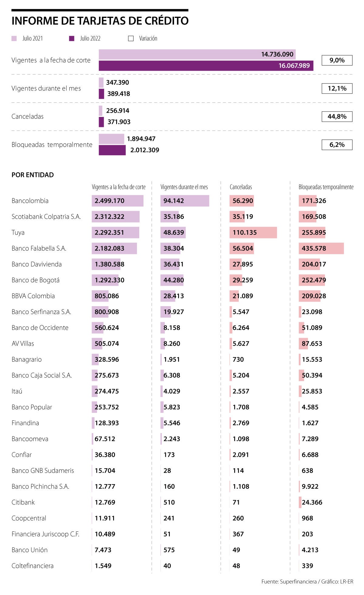
Task: Select the 14.736.090 light purple bar
Action: point(197,54)
